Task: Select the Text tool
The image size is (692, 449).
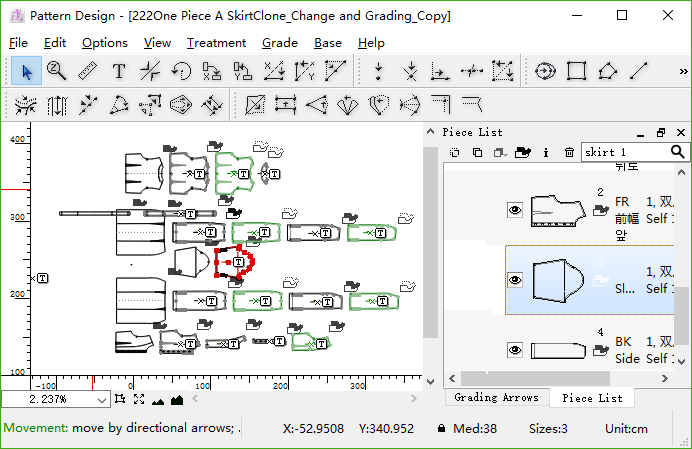Action: 118,71
